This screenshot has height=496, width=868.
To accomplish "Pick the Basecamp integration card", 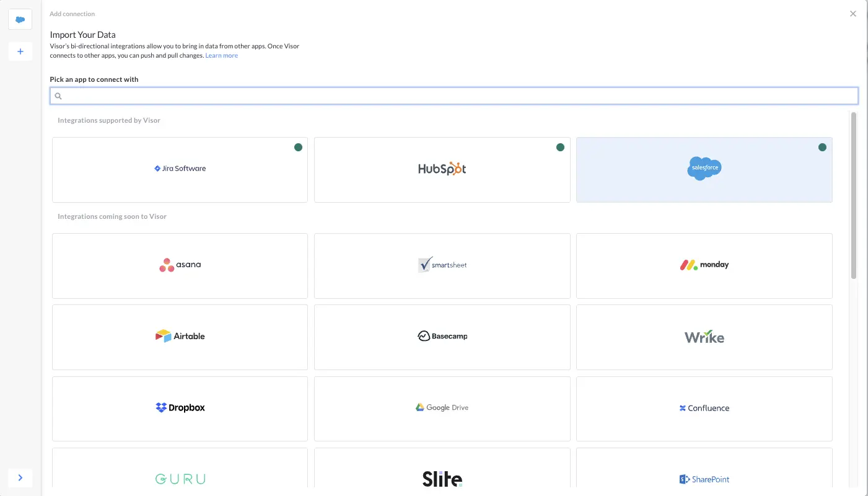I will pyautogui.click(x=442, y=337).
